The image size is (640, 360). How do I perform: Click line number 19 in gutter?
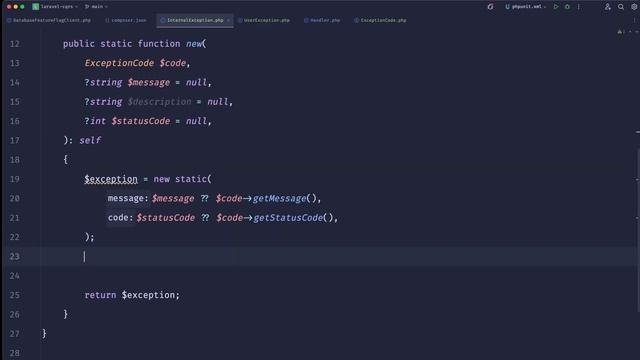15,179
